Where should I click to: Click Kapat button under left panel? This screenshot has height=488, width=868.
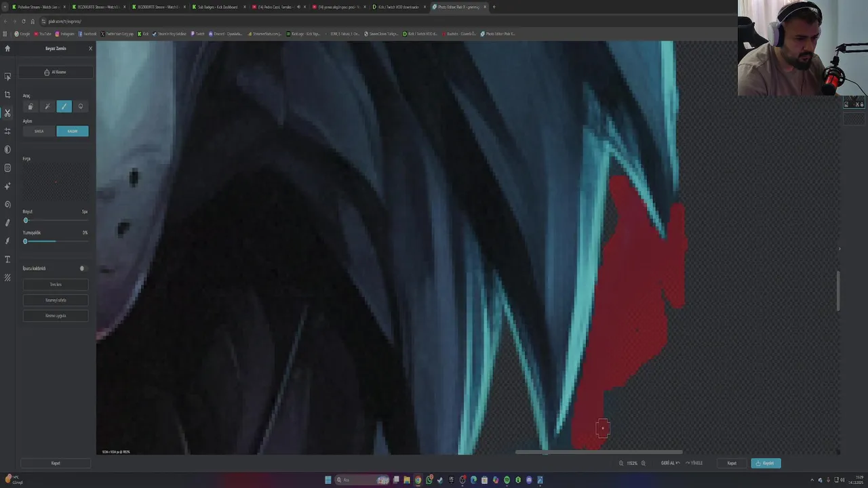click(56, 463)
